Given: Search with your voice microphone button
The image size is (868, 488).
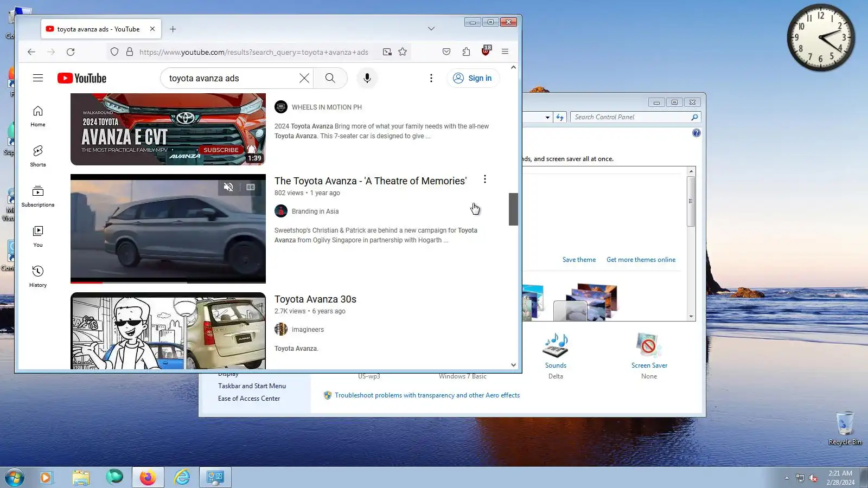Looking at the screenshot, I should (x=367, y=78).
